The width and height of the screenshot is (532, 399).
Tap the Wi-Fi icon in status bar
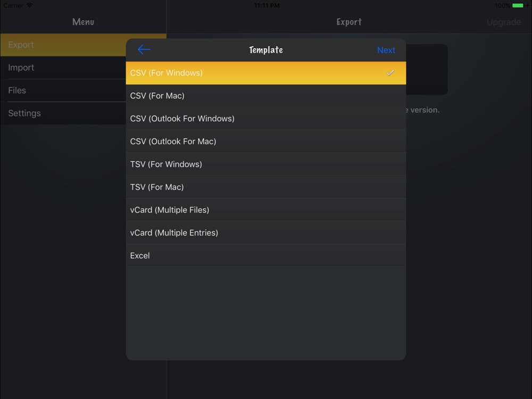[29, 5]
